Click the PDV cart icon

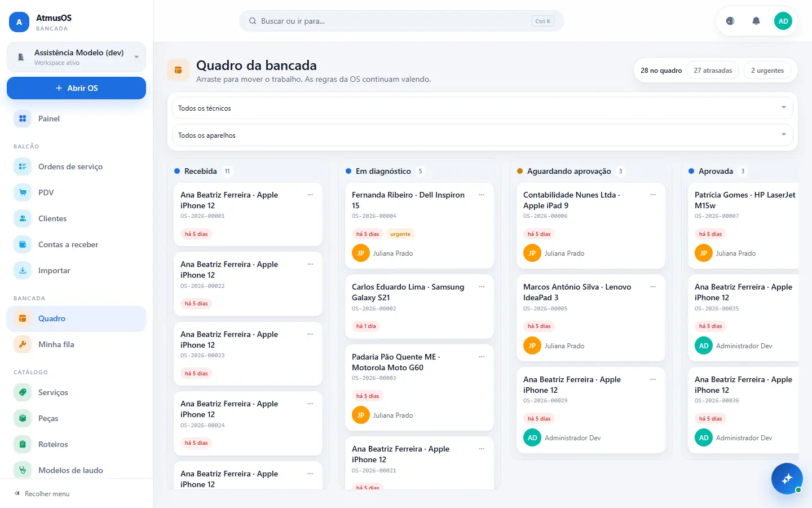(23, 192)
